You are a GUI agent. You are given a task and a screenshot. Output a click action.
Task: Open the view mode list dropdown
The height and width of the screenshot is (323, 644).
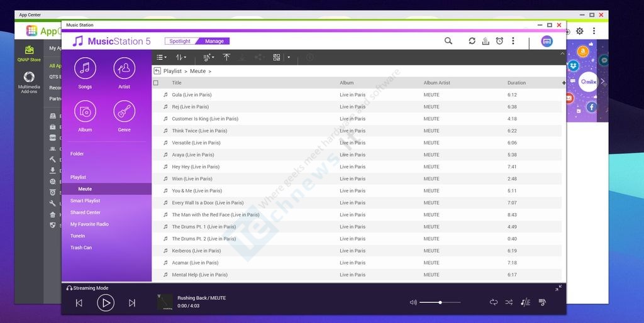[x=162, y=57]
